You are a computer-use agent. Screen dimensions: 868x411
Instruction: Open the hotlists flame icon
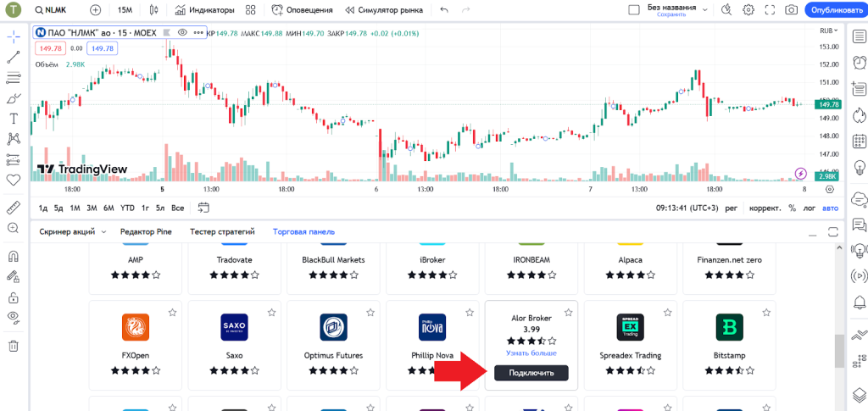860,114
